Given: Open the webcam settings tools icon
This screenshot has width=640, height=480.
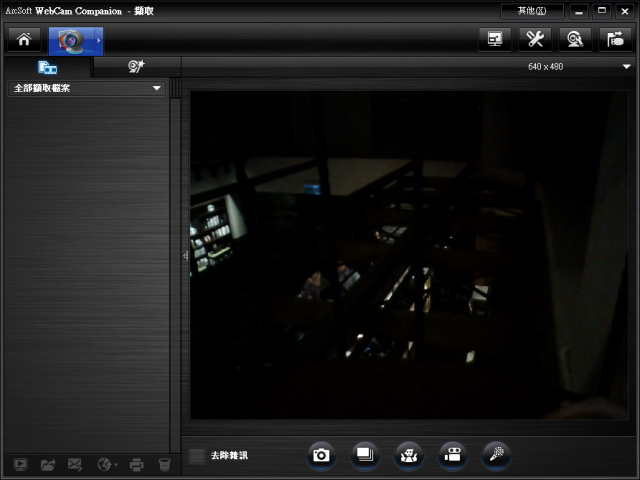Looking at the screenshot, I should [535, 40].
